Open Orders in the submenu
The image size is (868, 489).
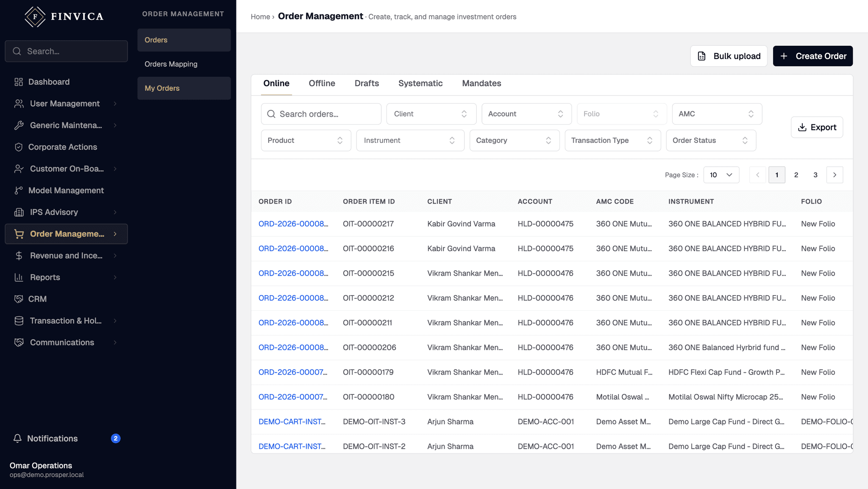184,40
